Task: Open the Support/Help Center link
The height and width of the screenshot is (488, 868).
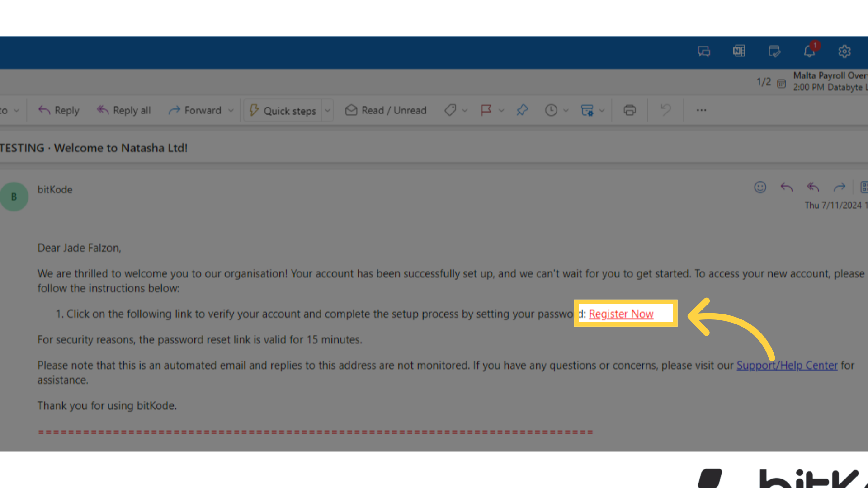Action: [787, 365]
